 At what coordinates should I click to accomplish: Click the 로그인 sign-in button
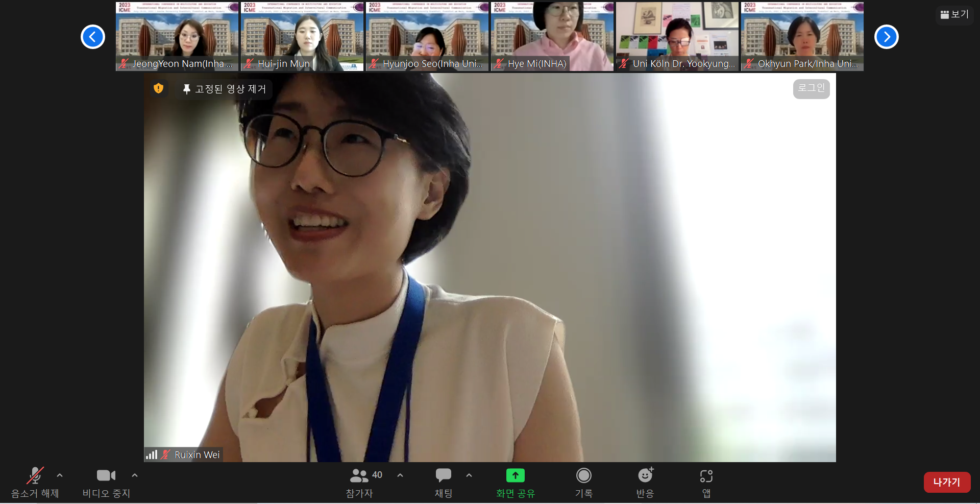click(x=811, y=88)
